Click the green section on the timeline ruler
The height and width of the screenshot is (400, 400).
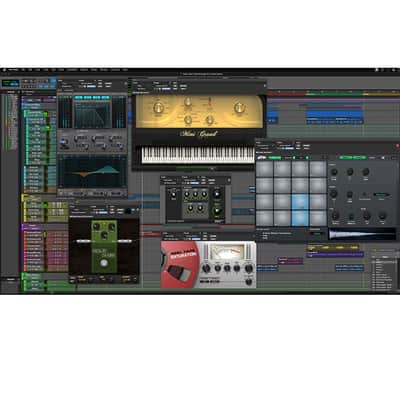click(334, 95)
